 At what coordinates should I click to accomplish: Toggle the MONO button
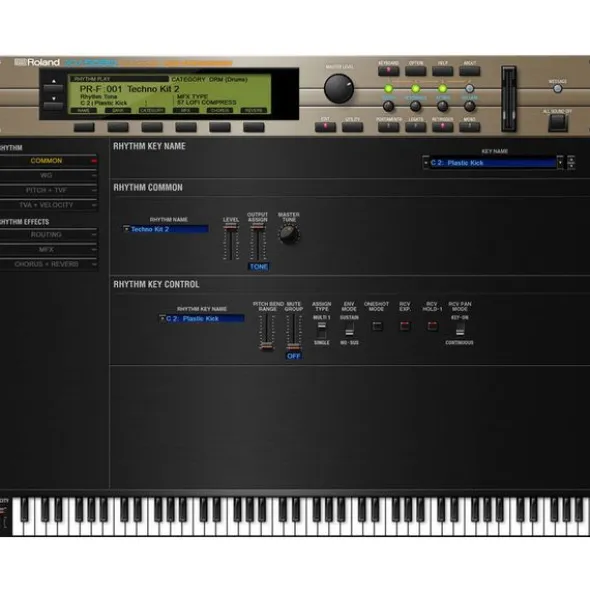pyautogui.click(x=469, y=127)
